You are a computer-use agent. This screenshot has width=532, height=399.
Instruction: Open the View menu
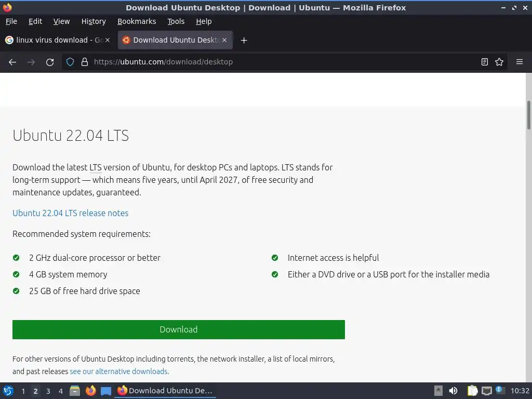[61, 21]
